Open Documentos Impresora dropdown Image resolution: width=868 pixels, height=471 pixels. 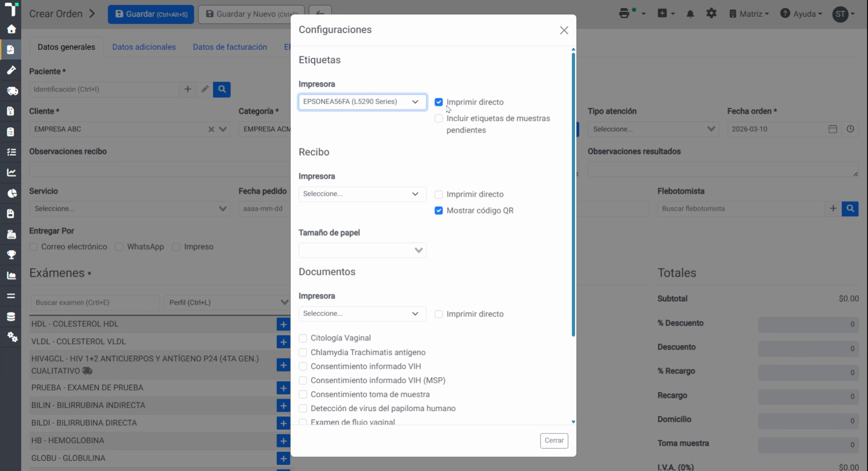(x=362, y=314)
